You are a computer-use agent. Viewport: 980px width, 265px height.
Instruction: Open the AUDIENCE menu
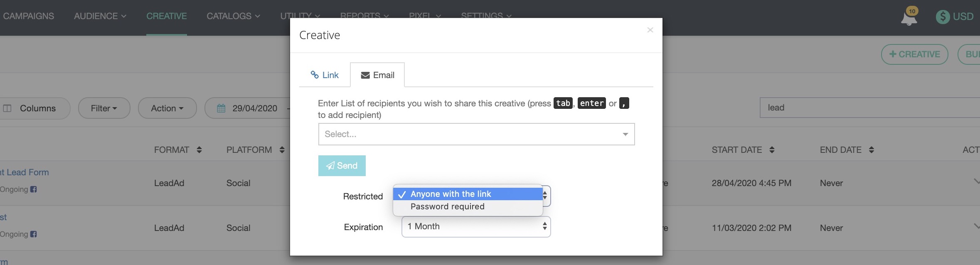(x=100, y=16)
